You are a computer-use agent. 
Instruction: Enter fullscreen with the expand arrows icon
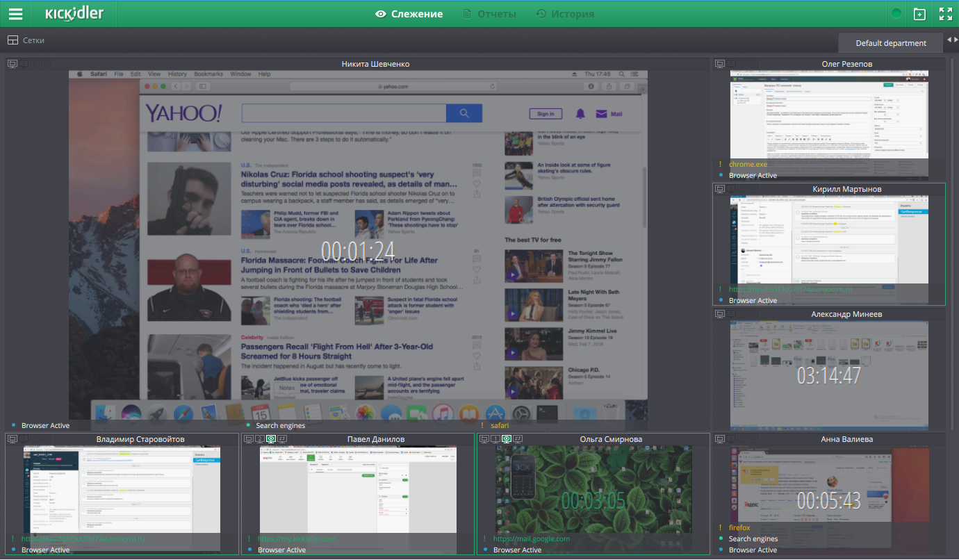tap(946, 14)
